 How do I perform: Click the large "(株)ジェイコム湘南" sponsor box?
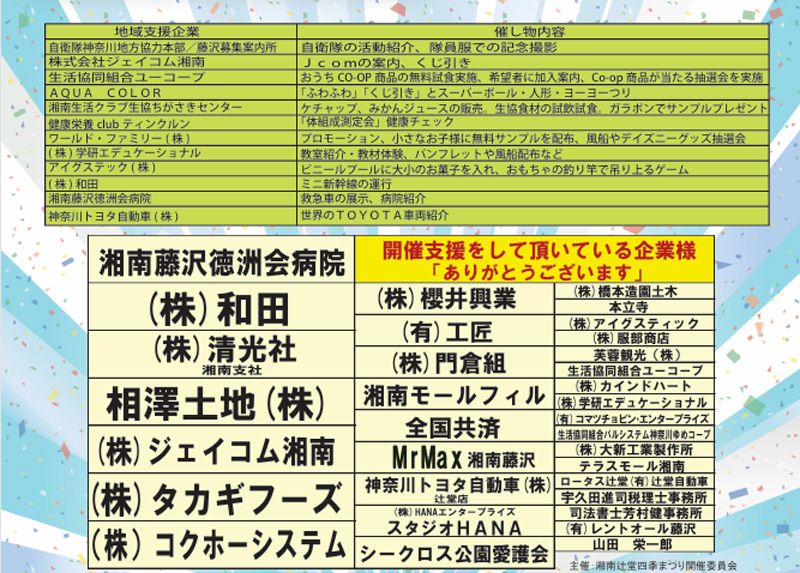click(221, 450)
